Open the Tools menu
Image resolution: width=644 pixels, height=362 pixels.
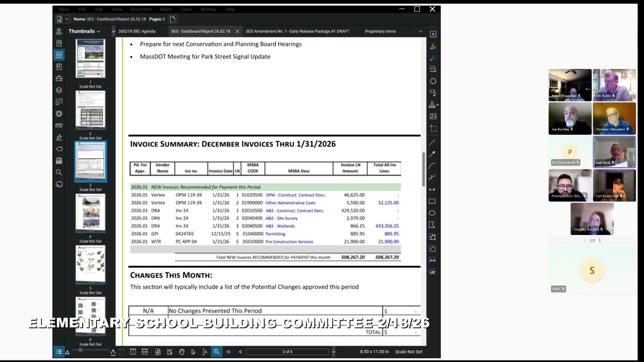[x=186, y=9]
